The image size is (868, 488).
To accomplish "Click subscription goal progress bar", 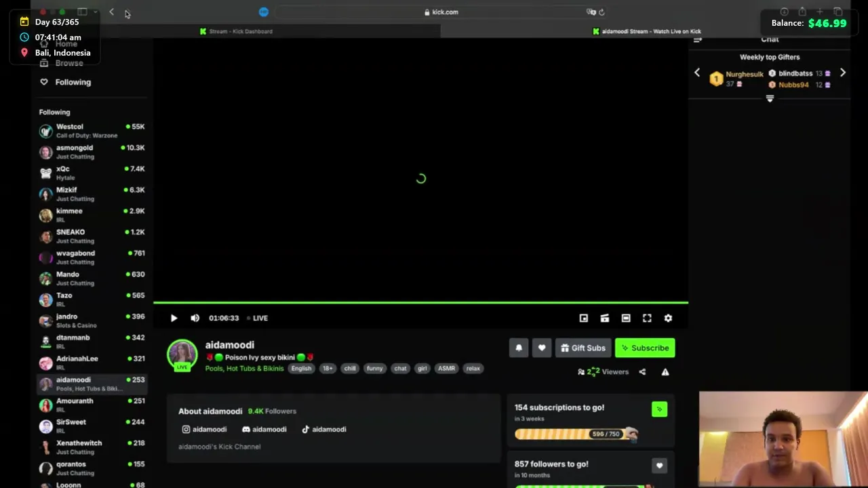I will pos(576,434).
